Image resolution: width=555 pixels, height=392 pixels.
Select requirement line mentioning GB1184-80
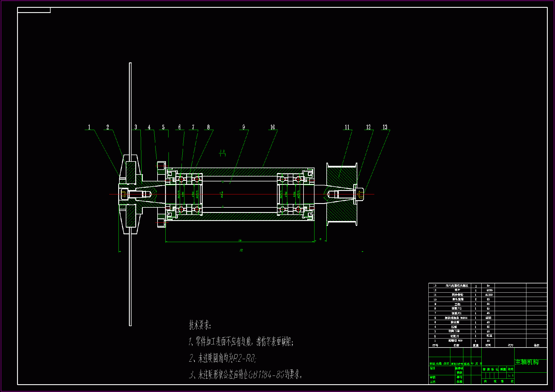coord(246,375)
